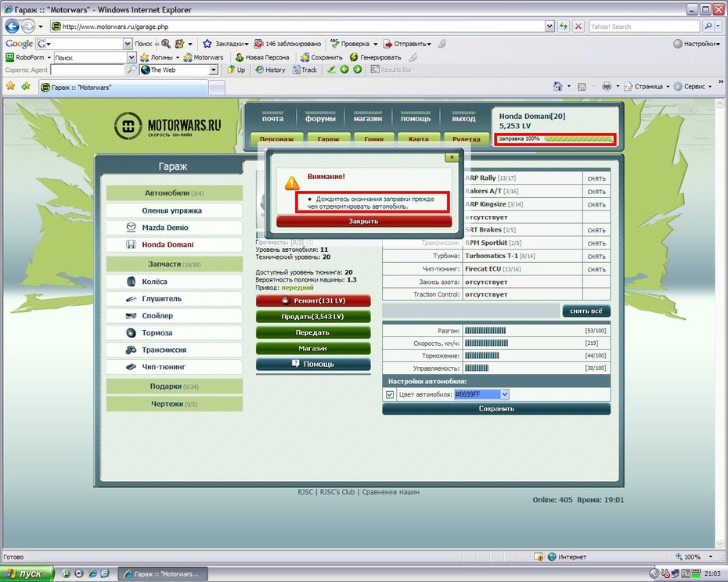728x582 pixels.
Task: Click the Mazda logo icon in car list
Action: pyautogui.click(x=131, y=228)
